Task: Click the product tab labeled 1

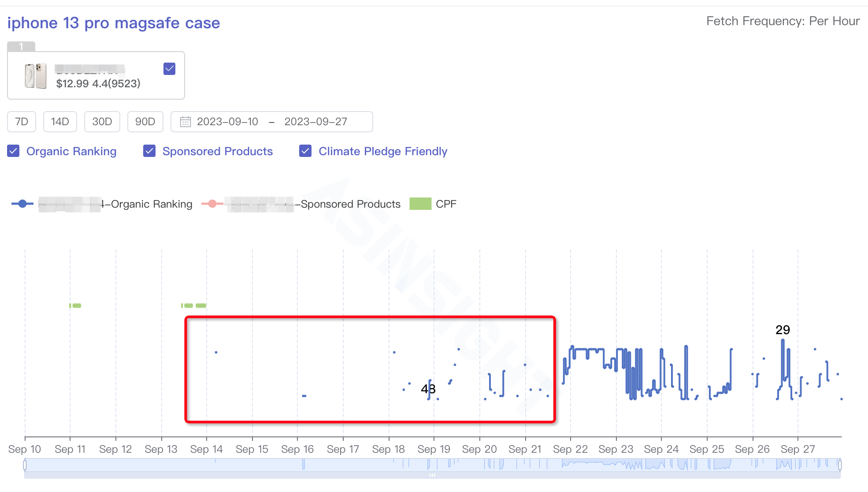Action: pos(21,47)
